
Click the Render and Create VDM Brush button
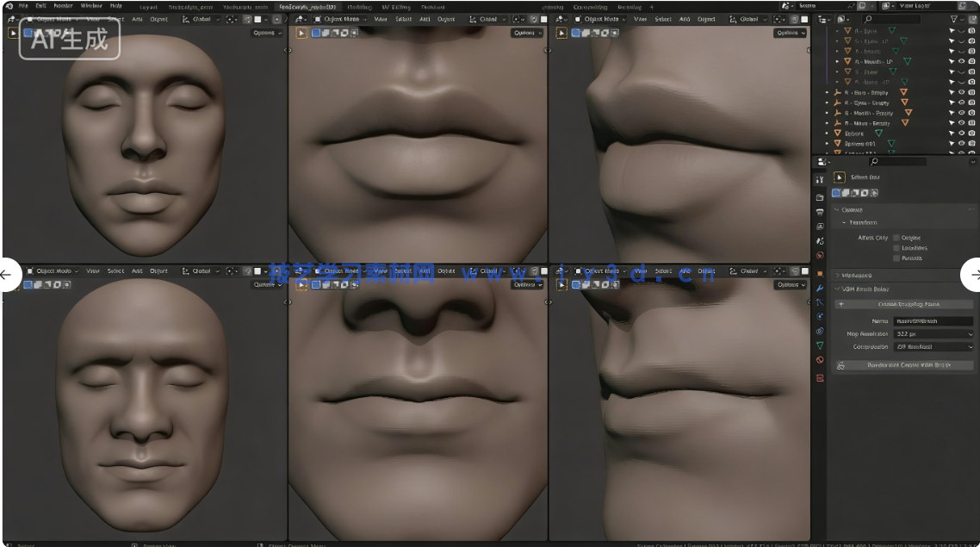click(x=904, y=365)
